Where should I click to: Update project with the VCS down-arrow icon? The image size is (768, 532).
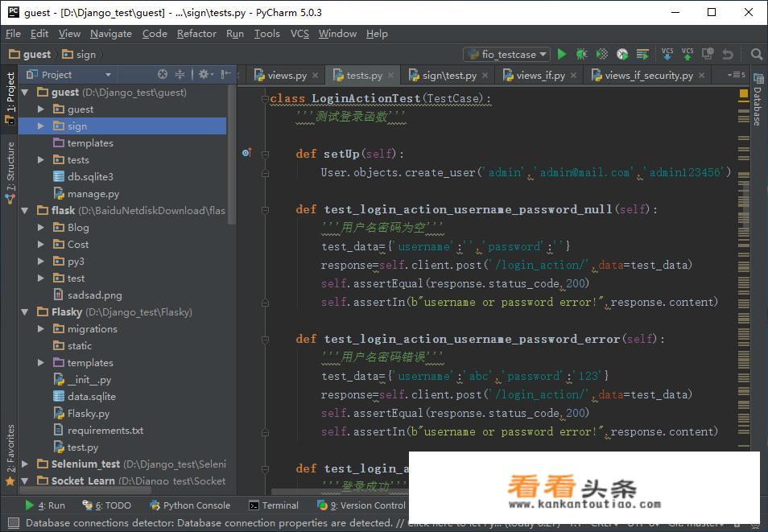point(667,54)
